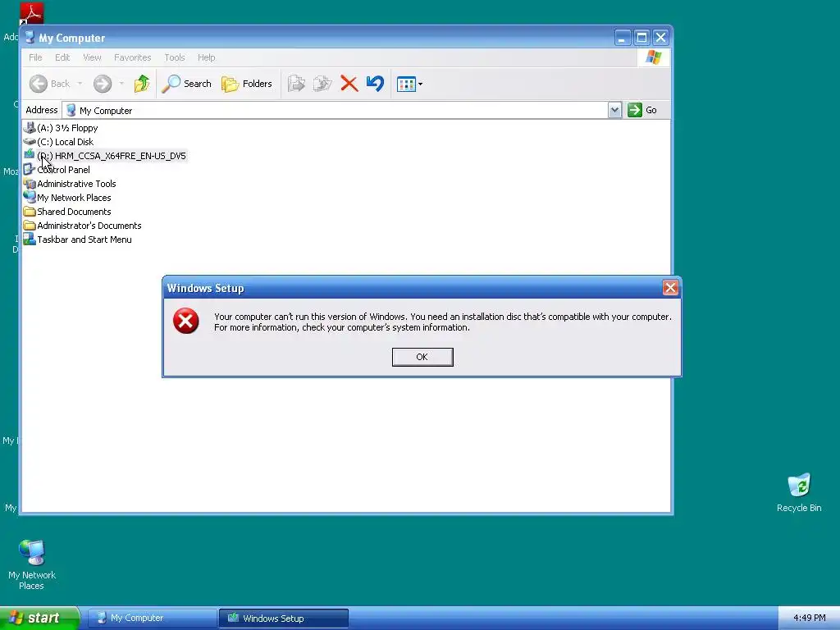Go up one folder level

click(x=141, y=84)
